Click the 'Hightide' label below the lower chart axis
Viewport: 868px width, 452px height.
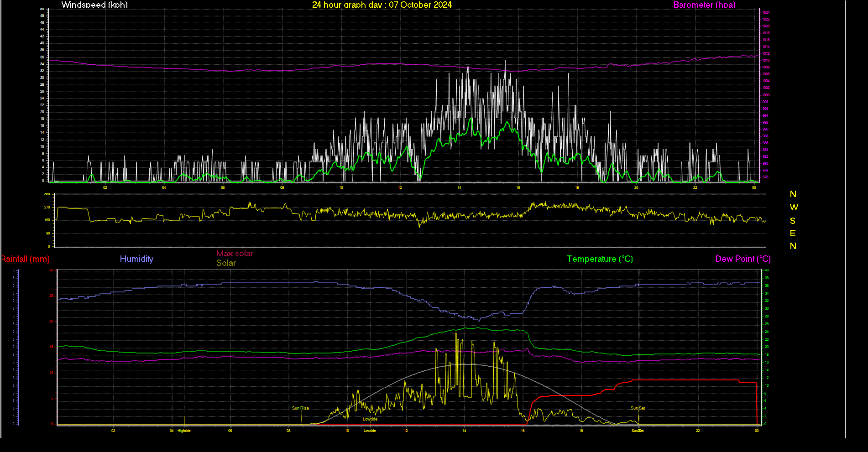pyautogui.click(x=184, y=431)
